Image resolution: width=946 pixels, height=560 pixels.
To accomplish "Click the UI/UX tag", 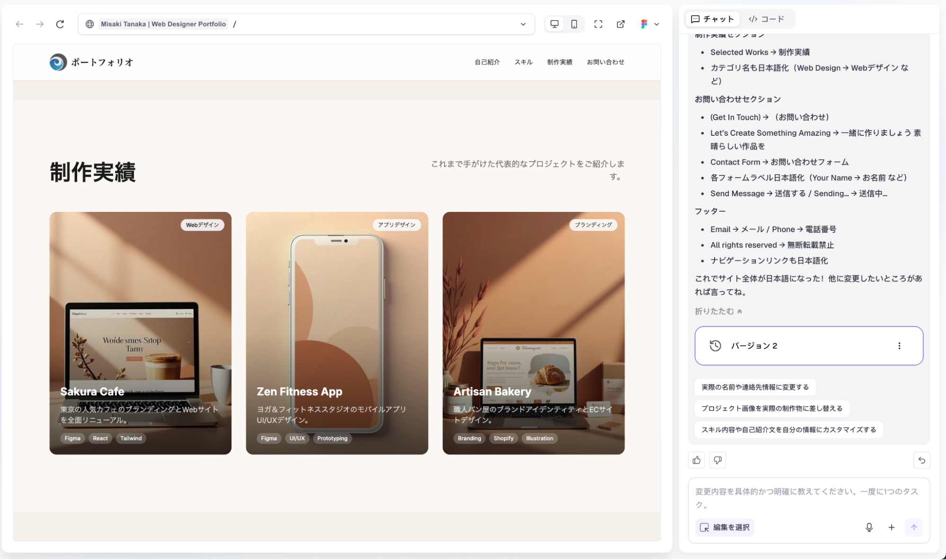I will click(297, 438).
